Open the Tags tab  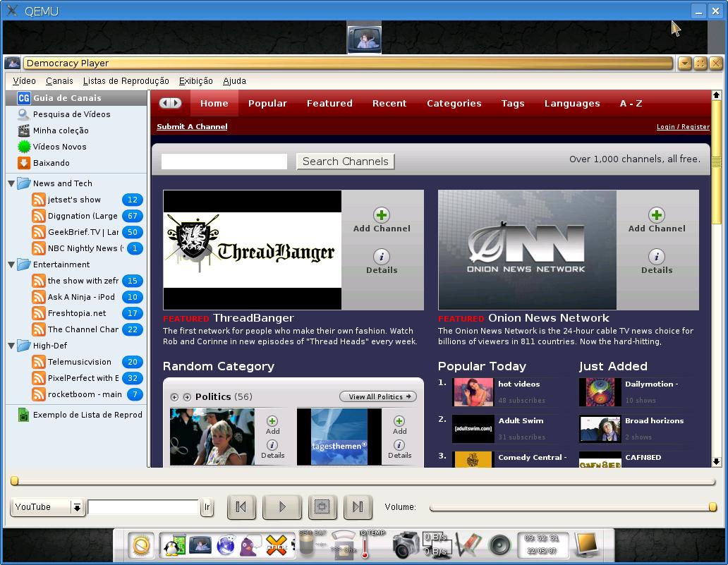tap(513, 104)
